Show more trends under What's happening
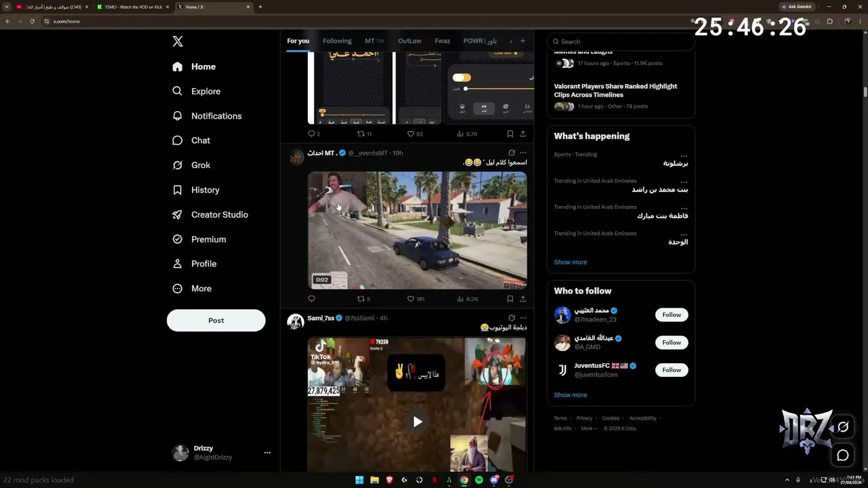 click(570, 262)
